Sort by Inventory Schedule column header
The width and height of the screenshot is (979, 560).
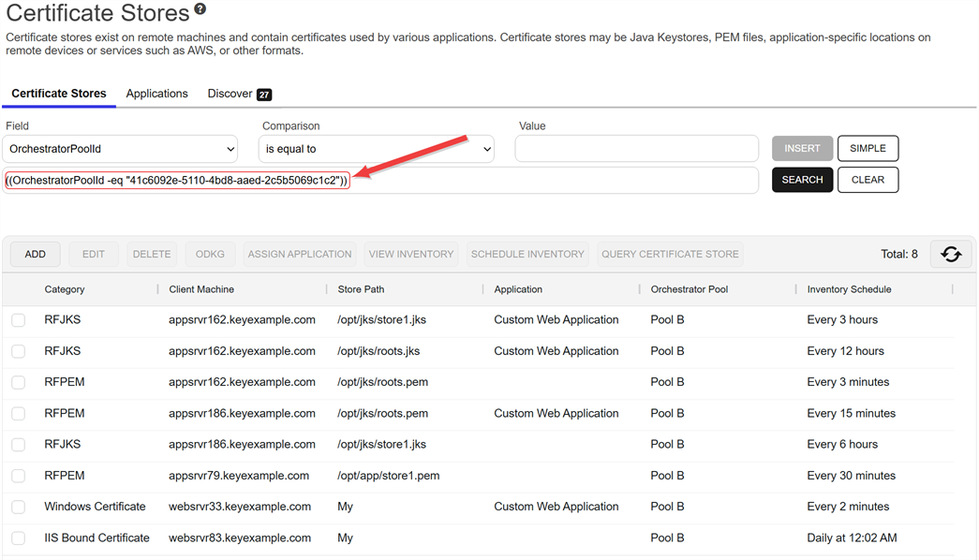[x=849, y=289]
